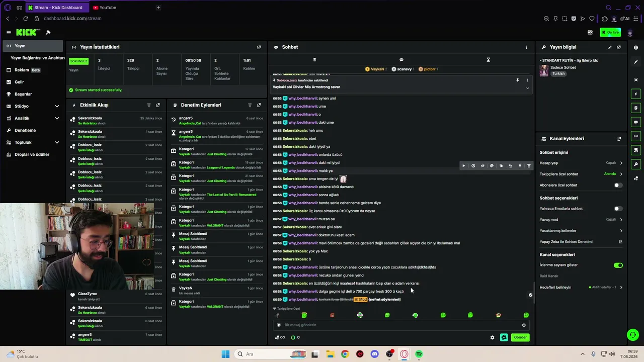
Task: Click the delete icon on hovered chat message
Action: tap(529, 166)
